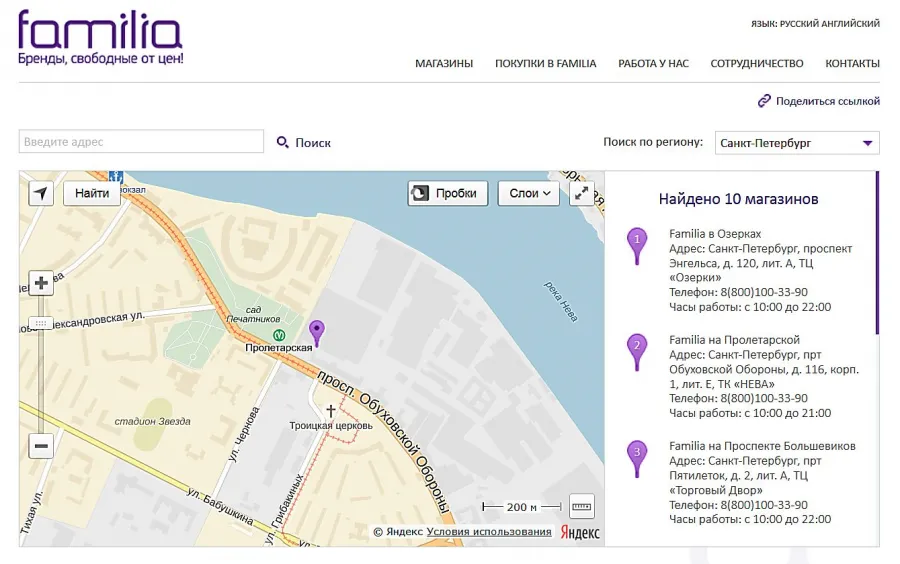Zoom out with the map minus button
This screenshot has height=564, width=900.
pyautogui.click(x=41, y=446)
